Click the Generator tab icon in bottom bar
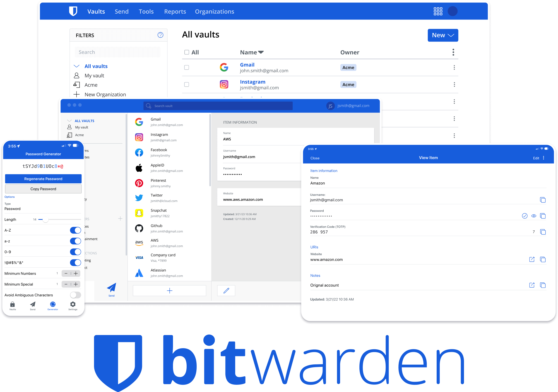This screenshot has height=392, width=558. click(52, 305)
